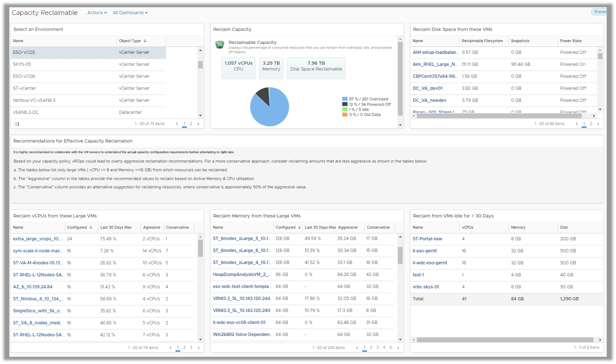Image resolution: width=616 pixels, height=364 pixels.
Task: Click Configured sort arrow in vCPUs table
Action: [91, 227]
